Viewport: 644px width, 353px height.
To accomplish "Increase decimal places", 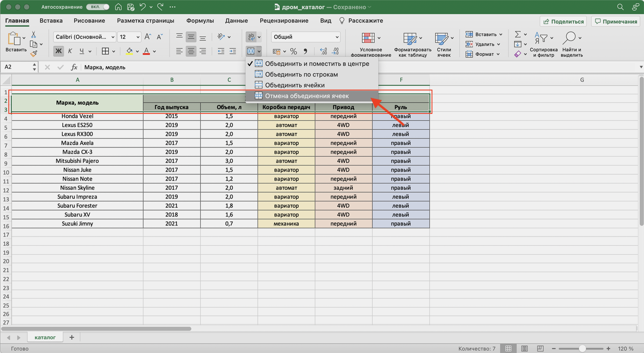I will click(x=323, y=51).
